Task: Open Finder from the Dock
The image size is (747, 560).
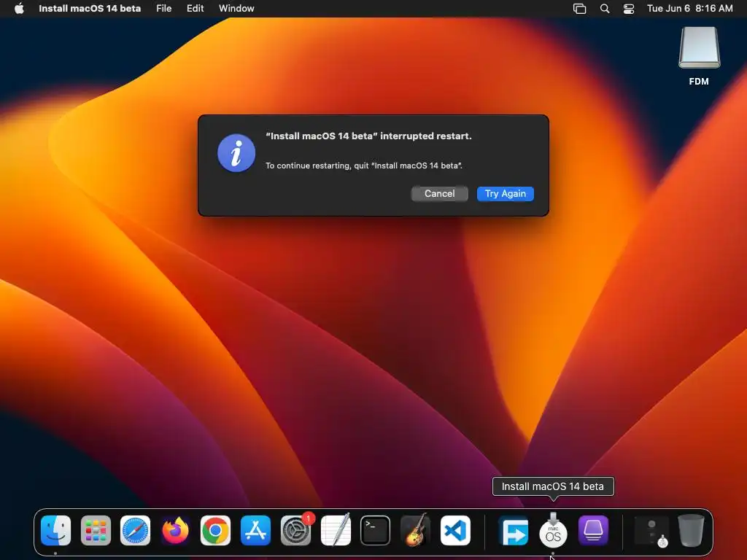Action: coord(55,531)
